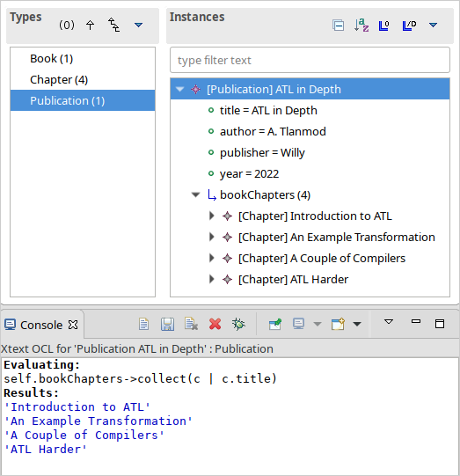
Task: Click the Xtext OCL console title label
Action: tap(137, 348)
